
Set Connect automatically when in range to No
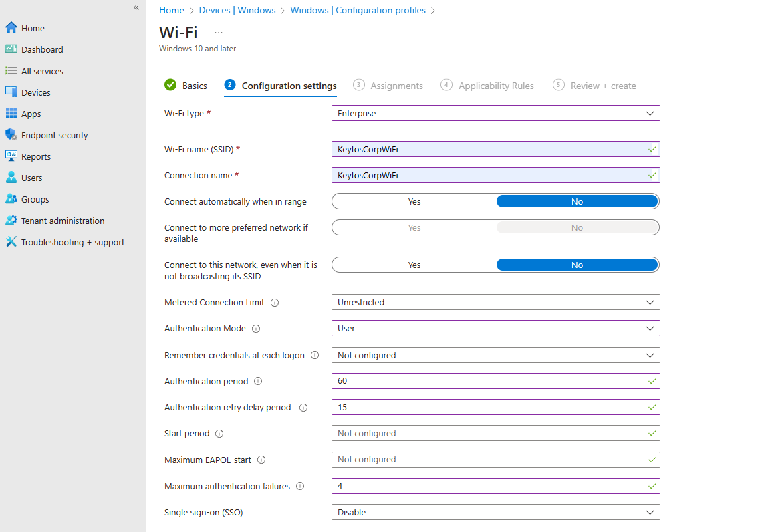click(577, 201)
